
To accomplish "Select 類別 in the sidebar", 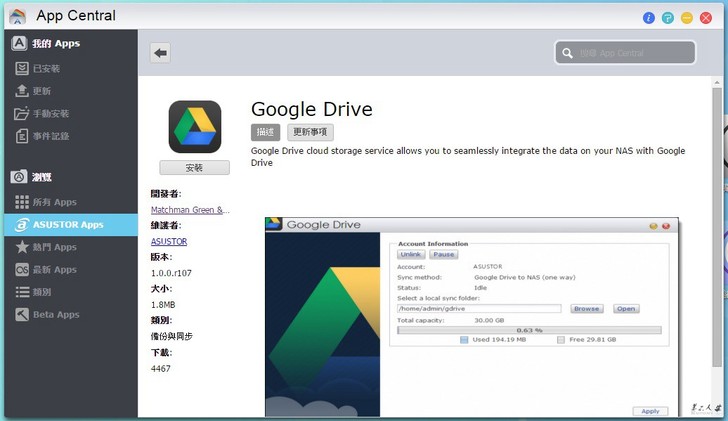I will coord(71,292).
